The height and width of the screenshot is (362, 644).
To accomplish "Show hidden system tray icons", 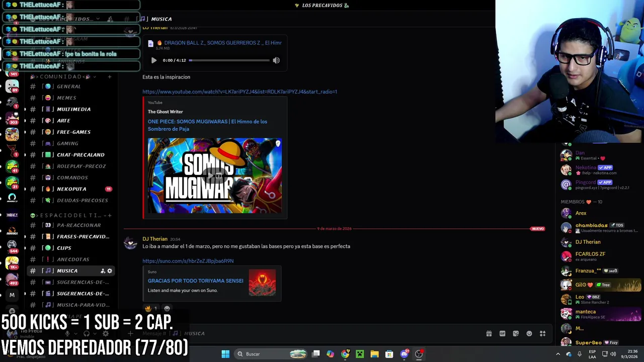I will click(557, 354).
